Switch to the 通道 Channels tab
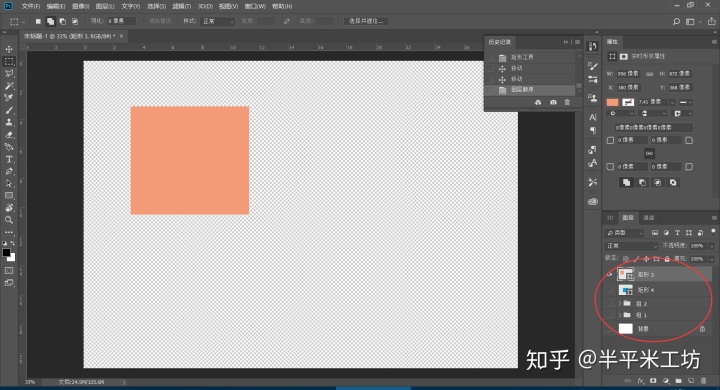 [x=648, y=218]
